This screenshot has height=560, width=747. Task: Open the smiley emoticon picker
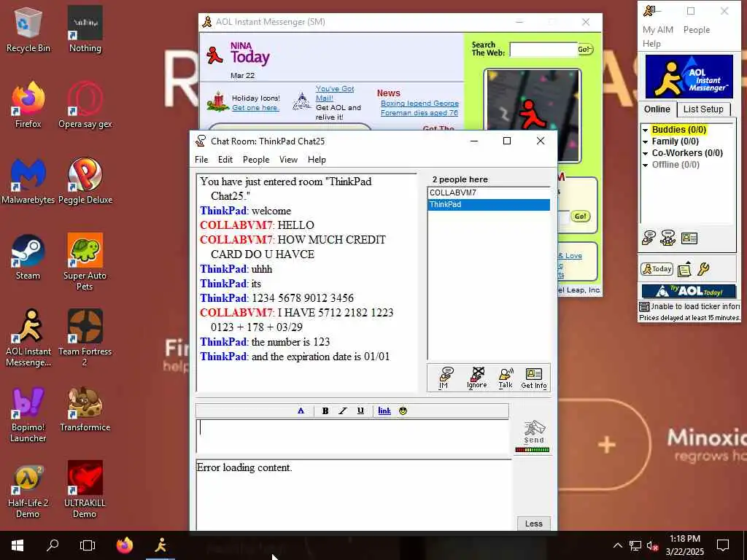[x=403, y=411]
